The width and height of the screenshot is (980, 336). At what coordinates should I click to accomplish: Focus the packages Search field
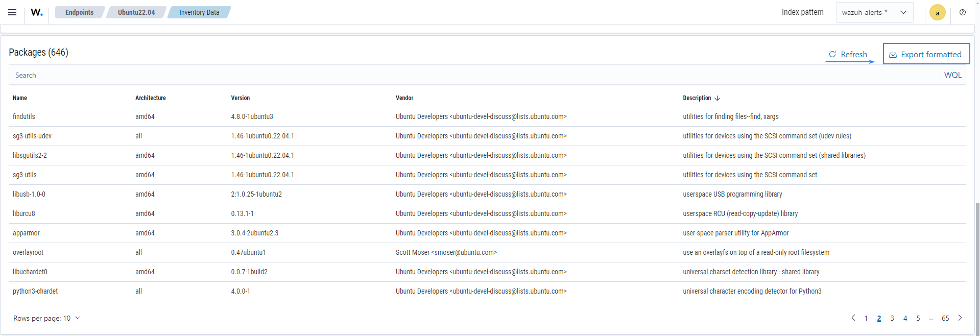(474, 75)
